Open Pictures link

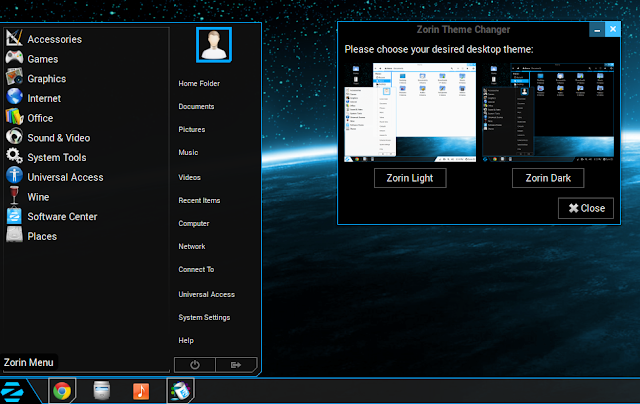point(192,129)
